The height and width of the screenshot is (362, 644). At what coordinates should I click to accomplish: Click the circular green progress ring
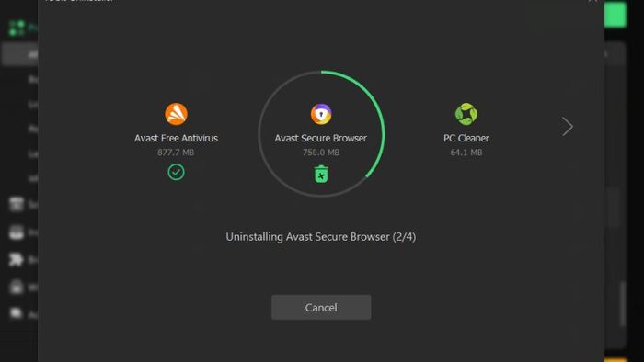[x=321, y=133]
